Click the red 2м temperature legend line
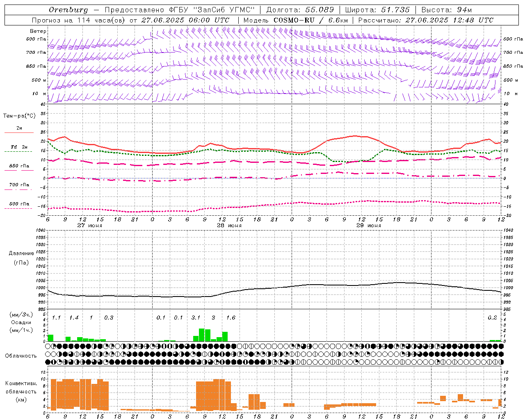 pos(19,133)
